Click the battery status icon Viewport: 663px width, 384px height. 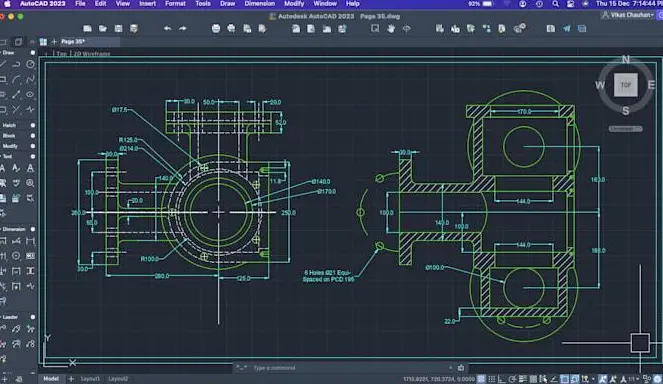click(488, 4)
